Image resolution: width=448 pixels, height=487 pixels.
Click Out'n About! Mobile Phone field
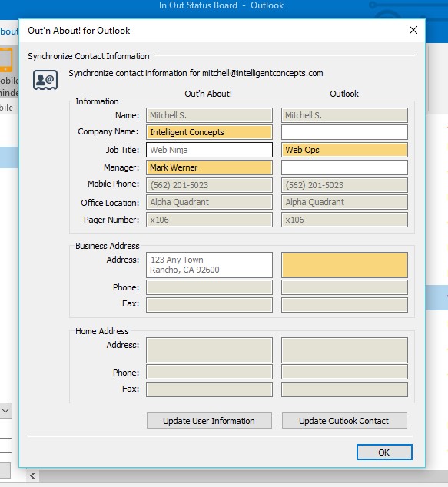pos(209,185)
